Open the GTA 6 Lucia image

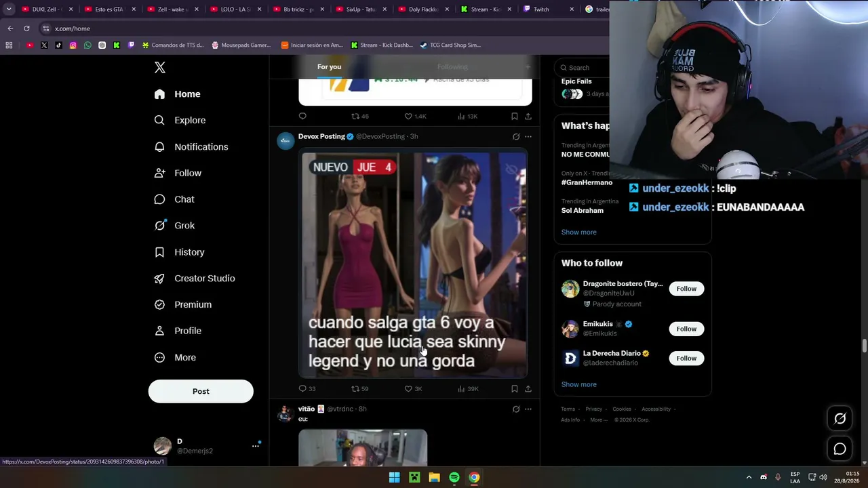coord(414,263)
